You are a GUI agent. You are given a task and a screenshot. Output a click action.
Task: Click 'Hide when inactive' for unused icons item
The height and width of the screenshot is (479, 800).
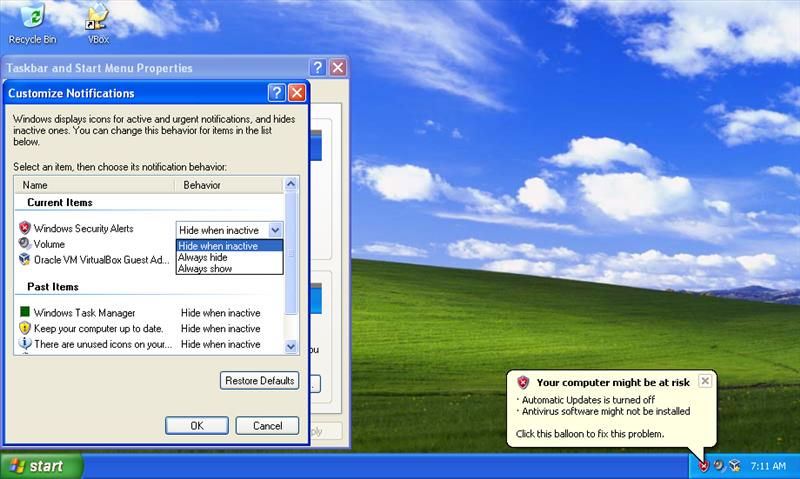coord(220,344)
